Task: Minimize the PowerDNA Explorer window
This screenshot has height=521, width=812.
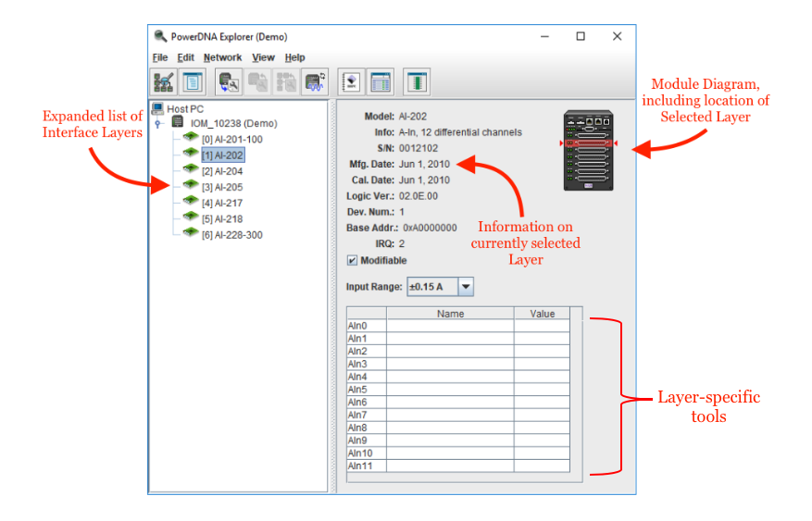Action: pos(544,36)
